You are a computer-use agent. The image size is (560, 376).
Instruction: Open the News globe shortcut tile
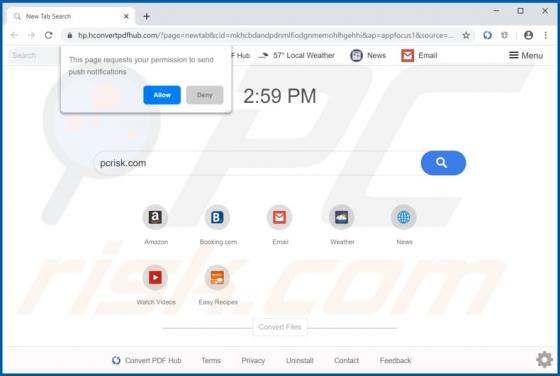pos(404,217)
